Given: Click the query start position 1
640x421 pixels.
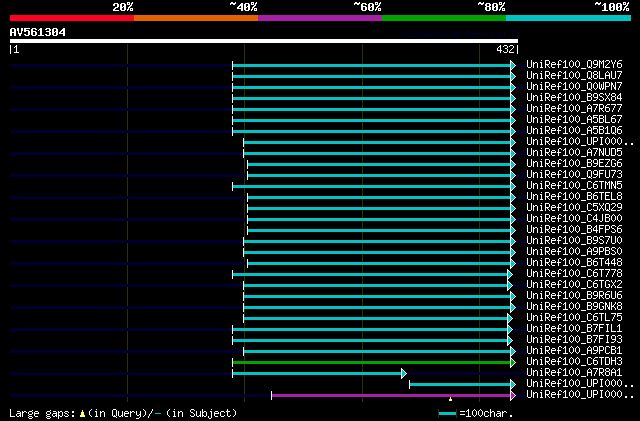Looking at the screenshot, I should click(16, 49).
